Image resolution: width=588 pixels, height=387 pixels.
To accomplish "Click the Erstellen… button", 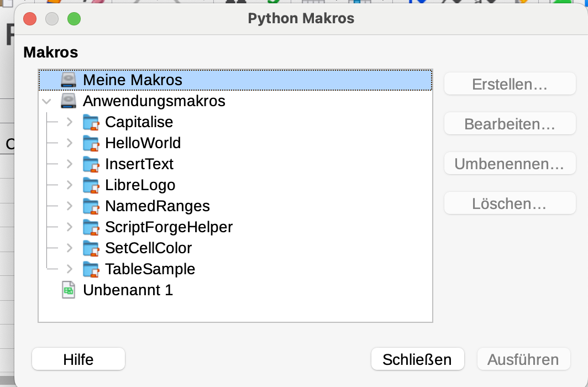I will coord(510,84).
